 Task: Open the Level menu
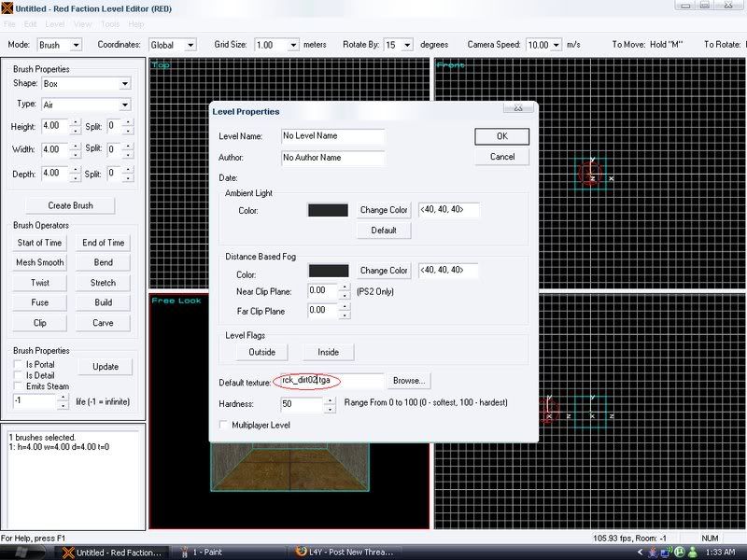(x=55, y=24)
